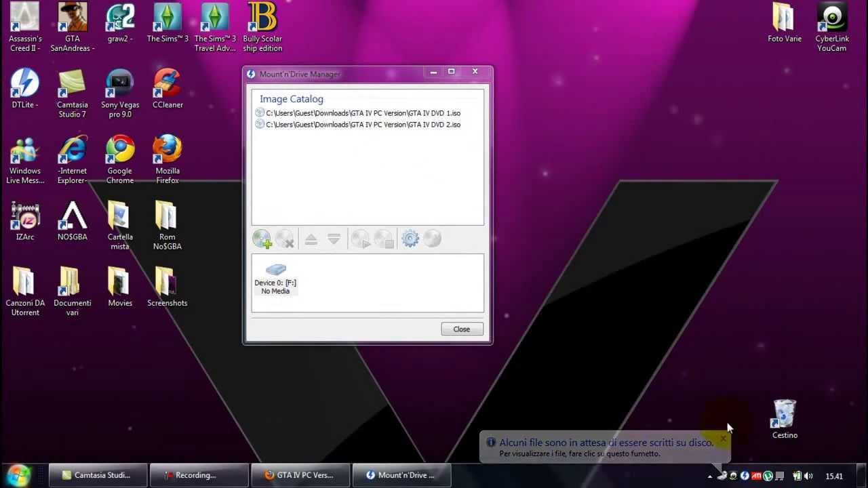This screenshot has height=488, width=868.
Task: Open Rom No$GBA folder
Action: coord(167,226)
